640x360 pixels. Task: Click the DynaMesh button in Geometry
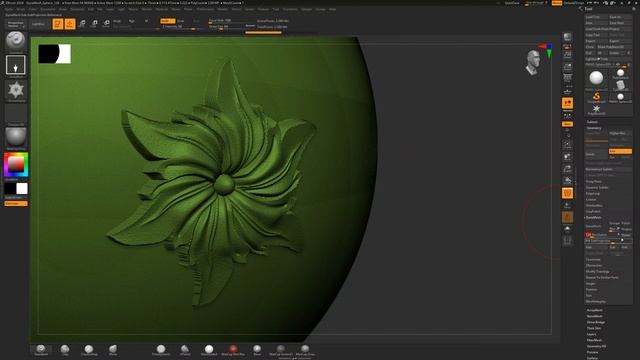point(596,226)
